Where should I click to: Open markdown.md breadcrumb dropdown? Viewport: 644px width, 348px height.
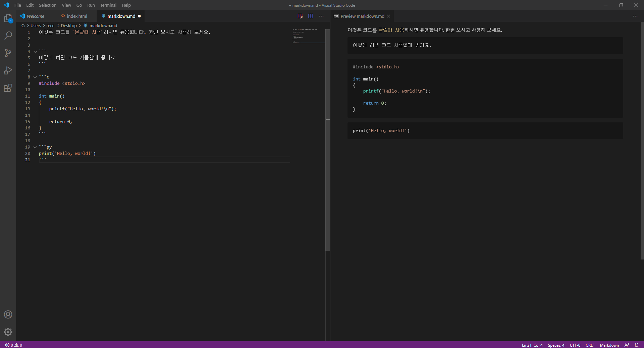pos(100,25)
